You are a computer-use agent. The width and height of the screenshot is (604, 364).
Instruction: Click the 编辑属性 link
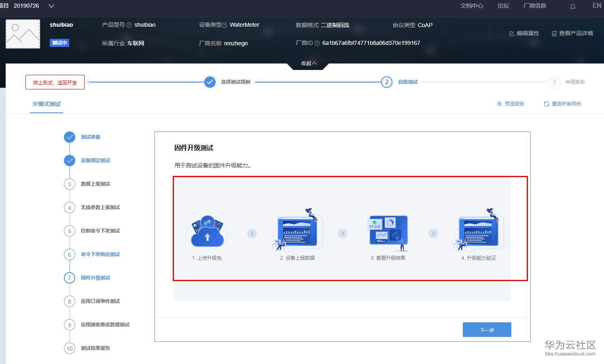[x=528, y=34]
